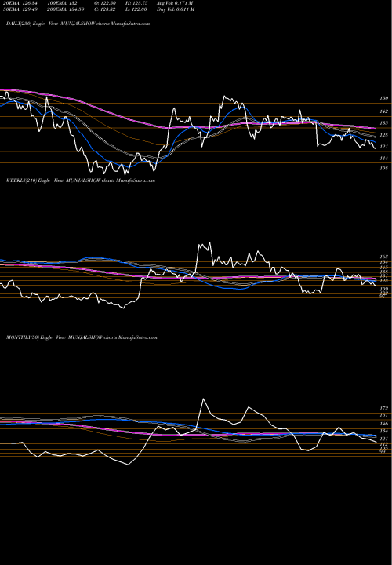The width and height of the screenshot is (392, 565).
Task: Click the 163 price label on weekly chart
Action: (x=384, y=257)
